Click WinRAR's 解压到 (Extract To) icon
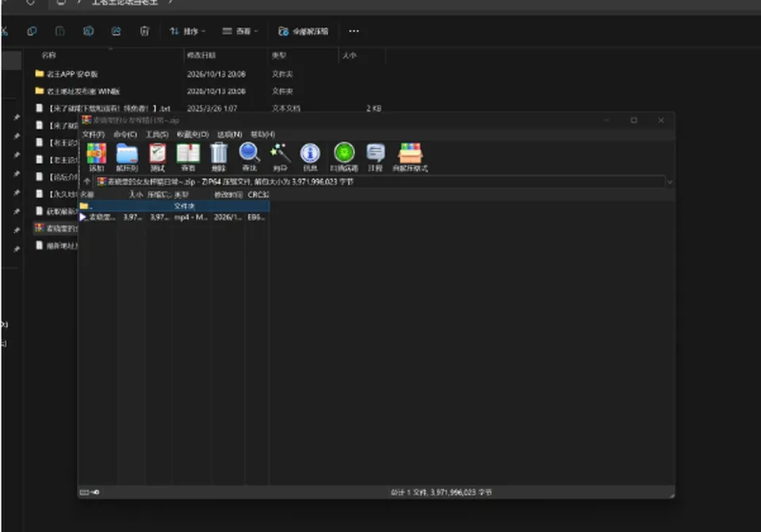The width and height of the screenshot is (761, 532). pyautogui.click(x=127, y=157)
